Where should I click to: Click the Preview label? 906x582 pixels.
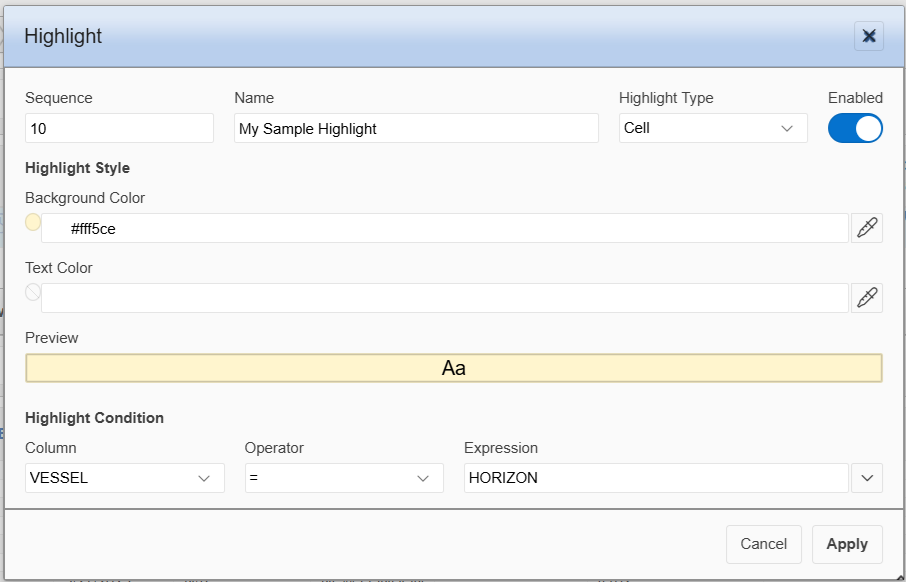point(51,338)
